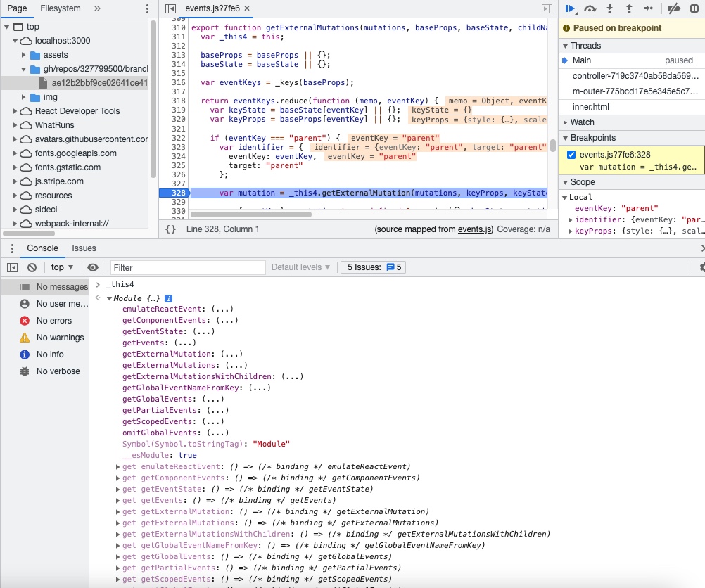Filter by info messages icon
Image resolution: width=705 pixels, height=588 pixels.
pyautogui.click(x=25, y=354)
